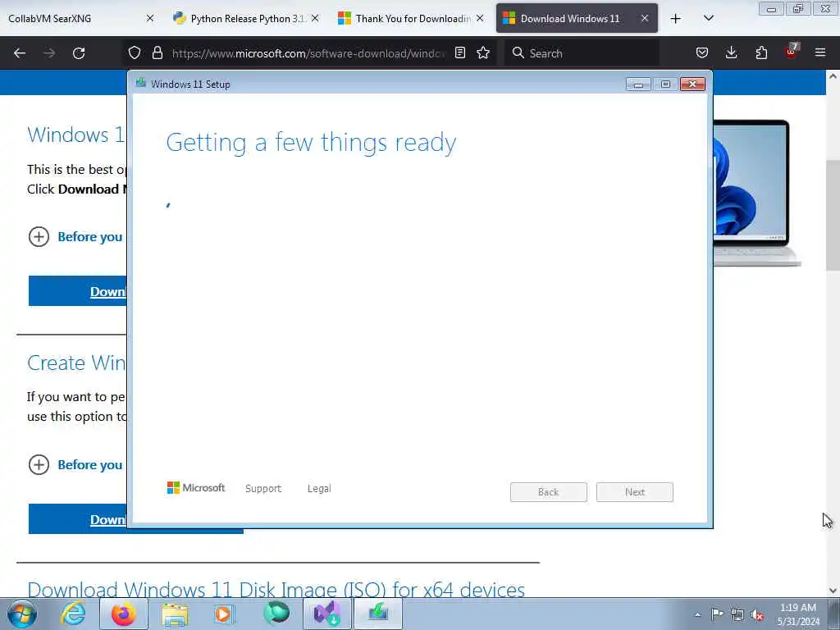Minimize the Windows 11 Setup dialog

pyautogui.click(x=638, y=84)
